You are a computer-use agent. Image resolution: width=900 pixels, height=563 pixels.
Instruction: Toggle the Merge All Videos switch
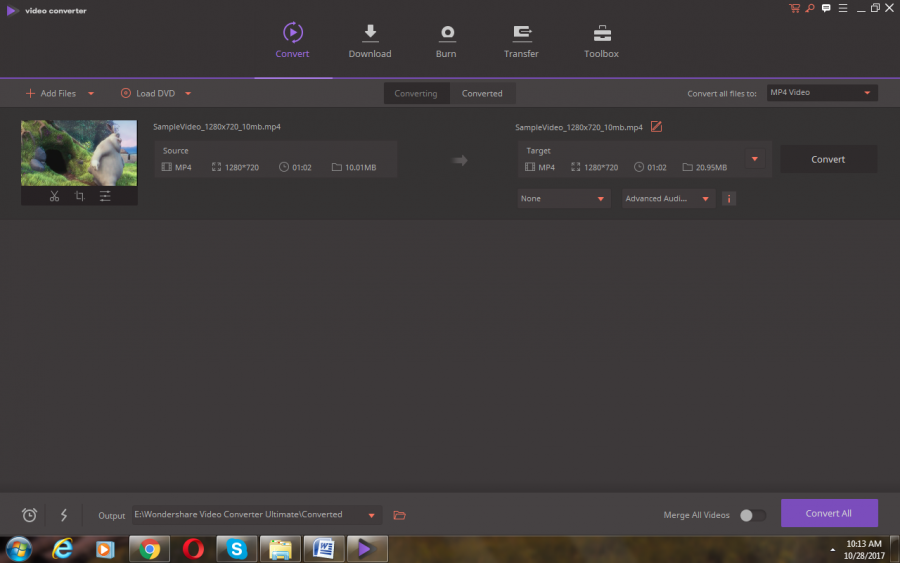(752, 515)
